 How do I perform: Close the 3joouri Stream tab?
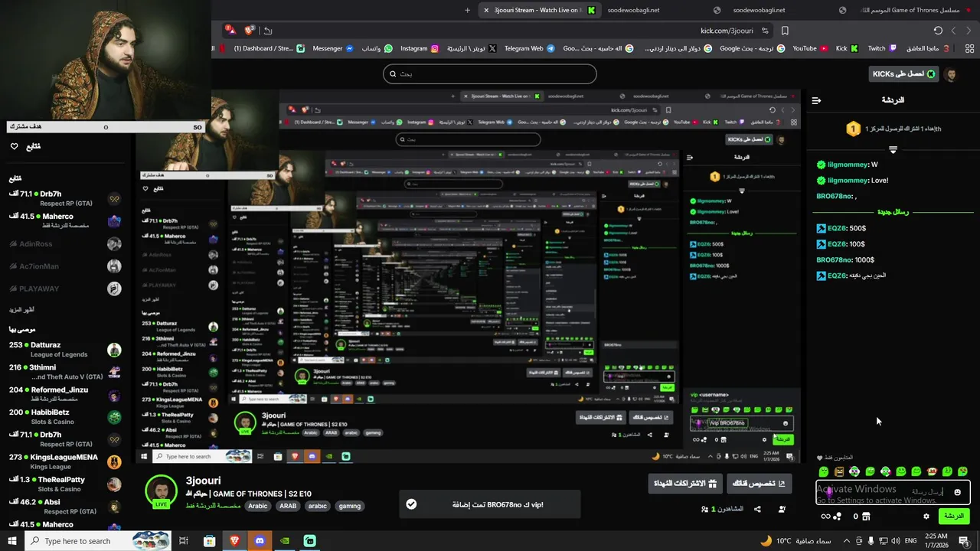tap(486, 10)
